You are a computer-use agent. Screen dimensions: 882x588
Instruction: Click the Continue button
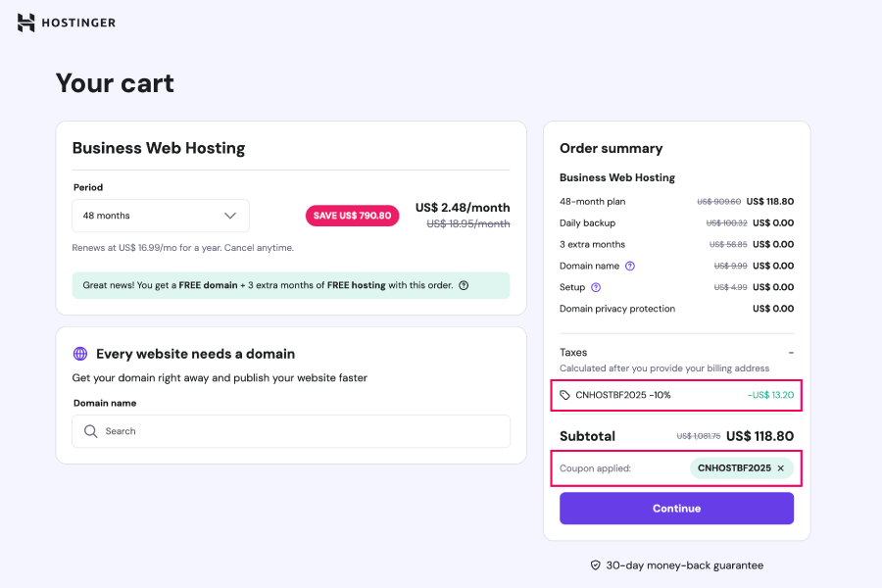pyautogui.click(x=676, y=508)
